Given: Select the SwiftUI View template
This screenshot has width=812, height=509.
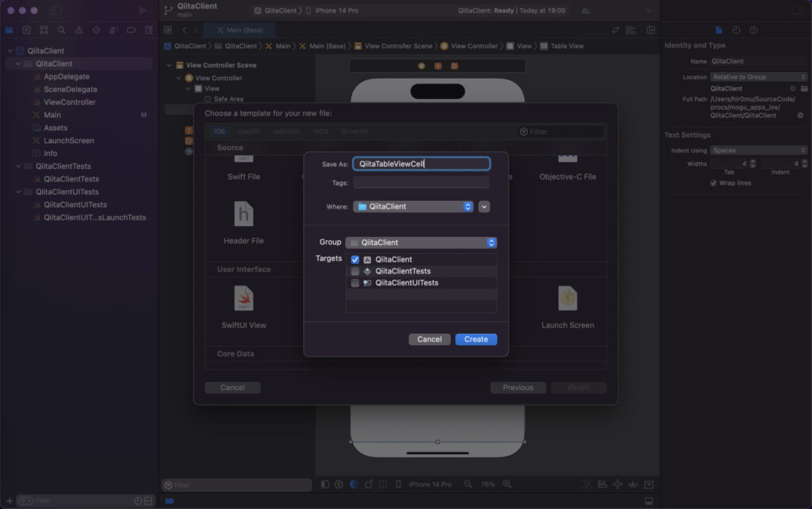Looking at the screenshot, I should 244,308.
